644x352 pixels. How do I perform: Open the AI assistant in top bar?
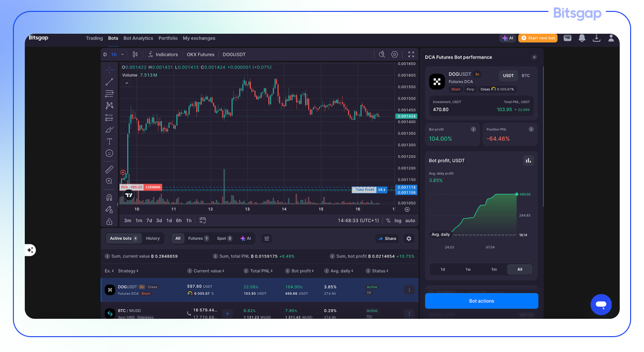tap(508, 38)
